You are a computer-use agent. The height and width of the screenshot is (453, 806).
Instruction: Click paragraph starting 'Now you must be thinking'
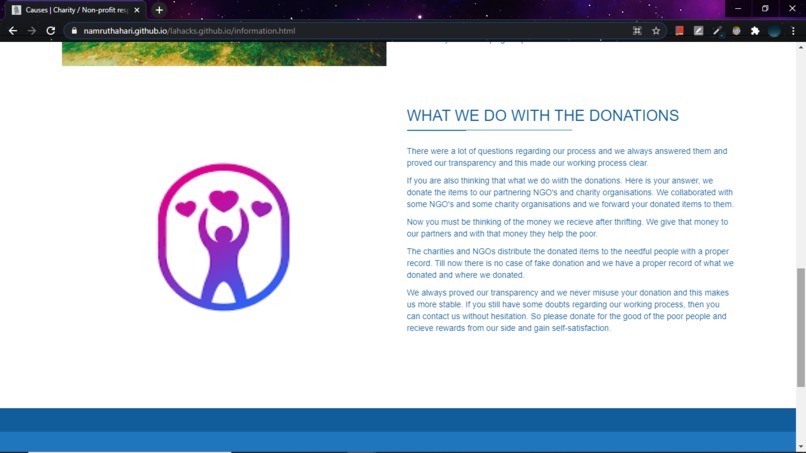click(x=567, y=228)
